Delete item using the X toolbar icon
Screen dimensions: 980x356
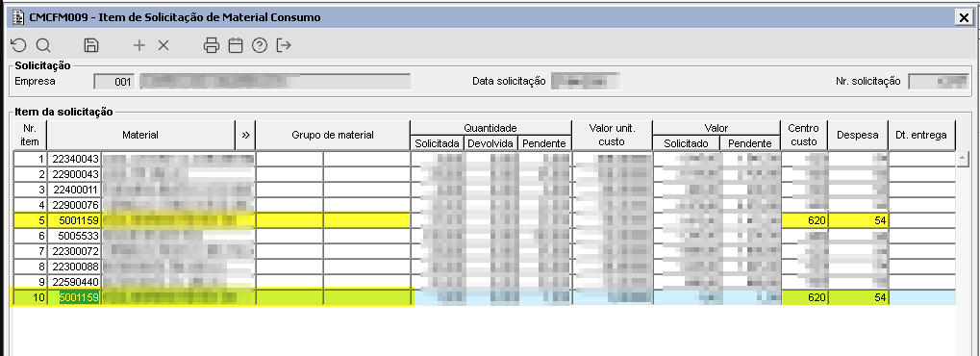pos(163,45)
